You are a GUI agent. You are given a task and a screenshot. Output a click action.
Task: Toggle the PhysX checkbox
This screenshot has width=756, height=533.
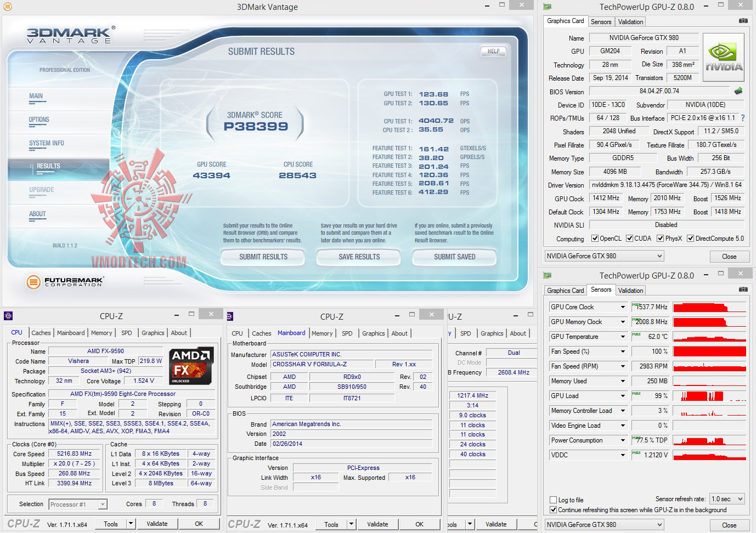pos(660,239)
